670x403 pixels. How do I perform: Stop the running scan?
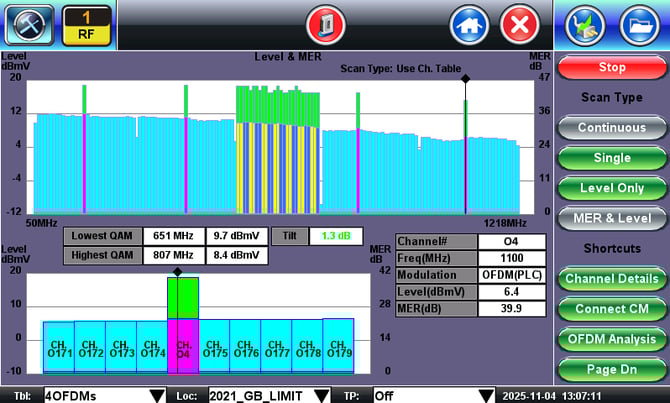click(611, 68)
